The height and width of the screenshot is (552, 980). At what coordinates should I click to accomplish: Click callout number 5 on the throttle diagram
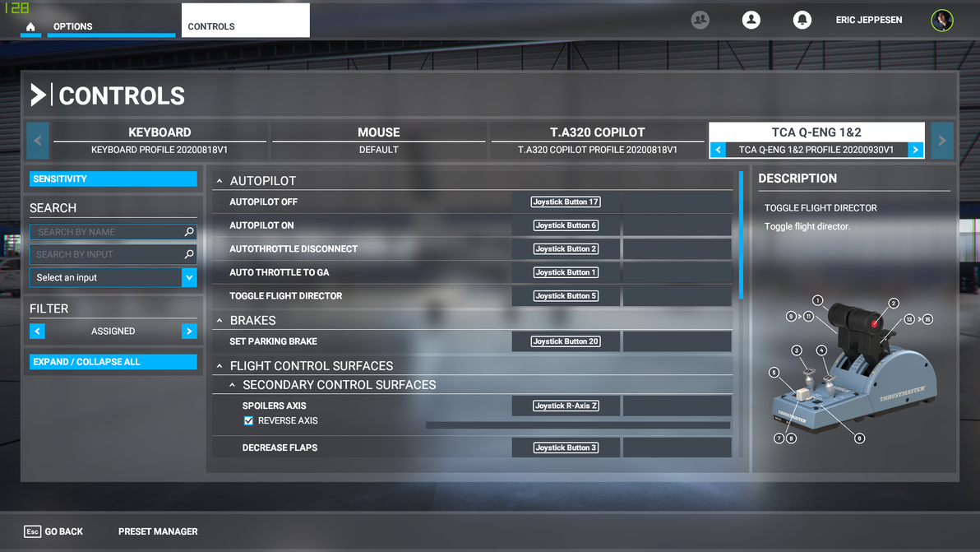pos(774,373)
